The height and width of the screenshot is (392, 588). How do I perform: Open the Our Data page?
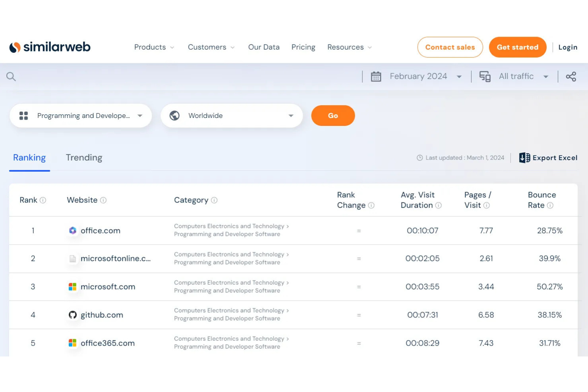[x=264, y=47]
